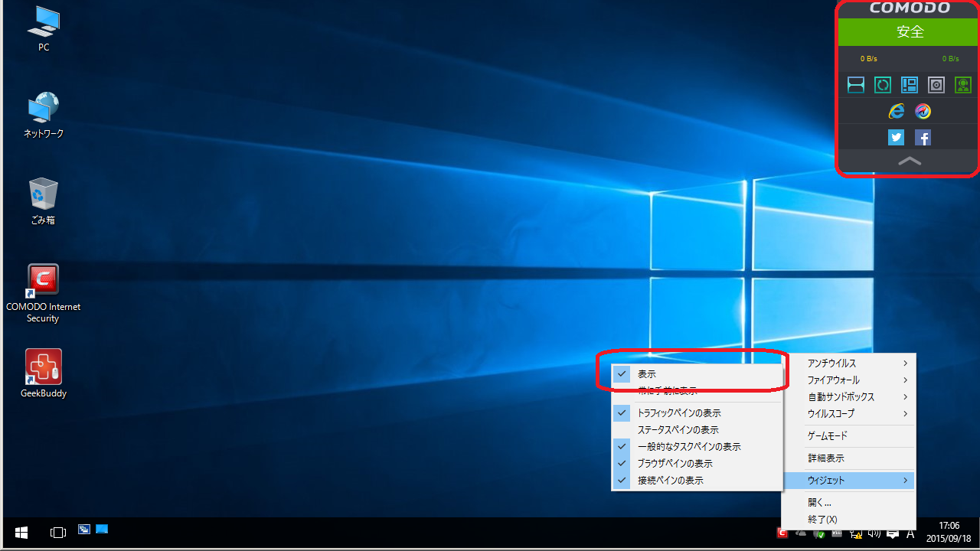Expand the 自動サンドボックス submenu
Viewport: 980px width, 551px height.
(848, 397)
